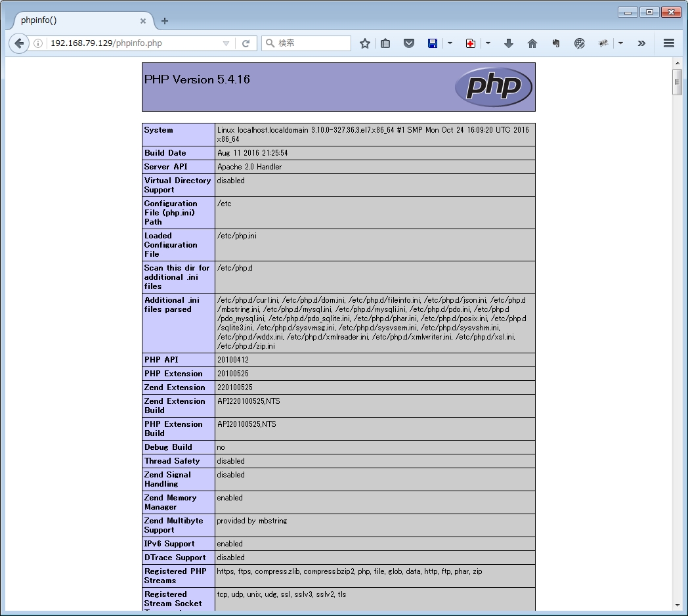Click the blue floppy disk save icon
The height and width of the screenshot is (616, 688).
pyautogui.click(x=433, y=43)
